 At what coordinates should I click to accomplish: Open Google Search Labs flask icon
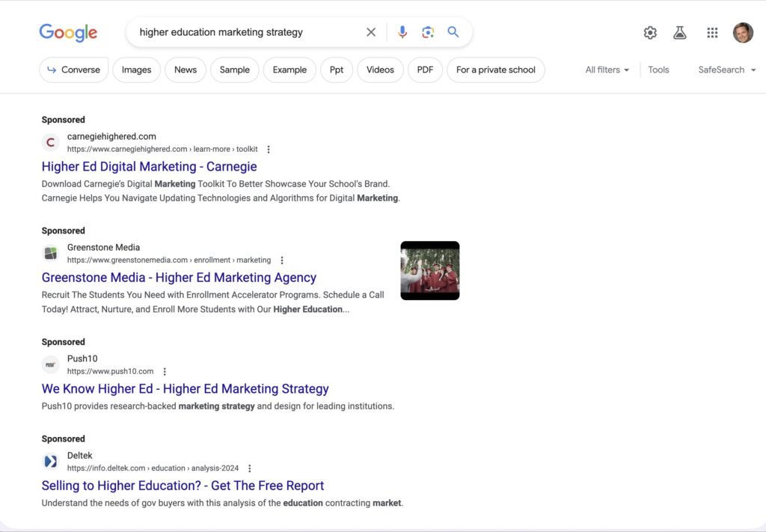coord(679,32)
